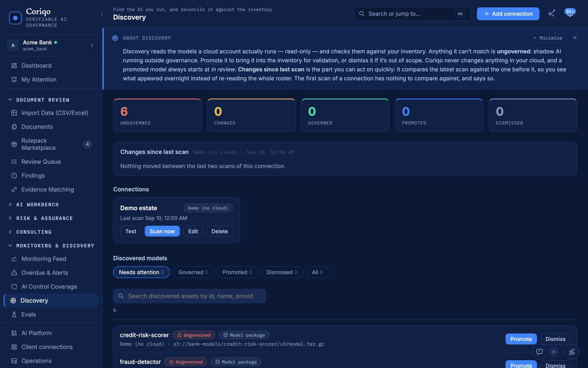Select the Promoted filter tab
This screenshot has width=588, height=368.
coord(237,272)
